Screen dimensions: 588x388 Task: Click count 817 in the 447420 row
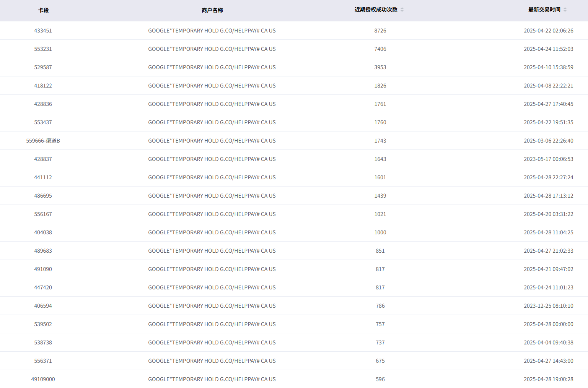click(380, 287)
